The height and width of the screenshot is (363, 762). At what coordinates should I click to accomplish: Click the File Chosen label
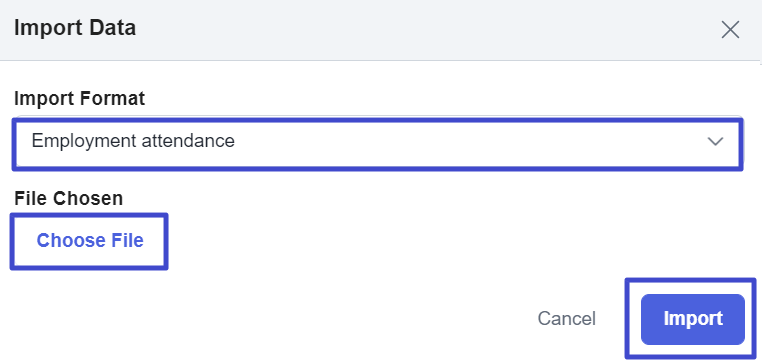[x=68, y=198]
